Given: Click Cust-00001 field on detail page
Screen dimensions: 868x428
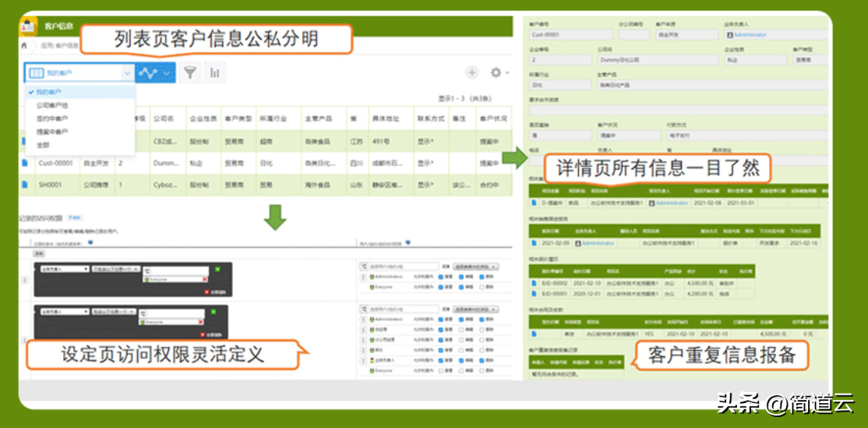Looking at the screenshot, I should click(x=570, y=34).
